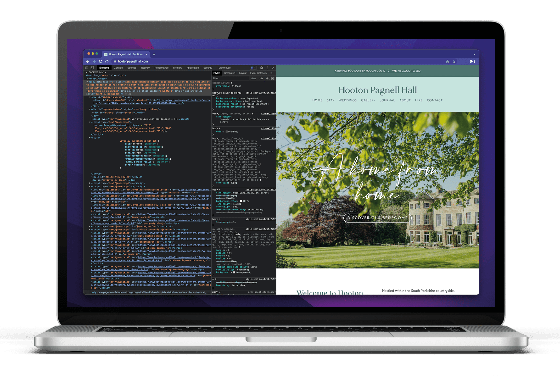
Task: Open the Styles panel tab
Action: [217, 73]
